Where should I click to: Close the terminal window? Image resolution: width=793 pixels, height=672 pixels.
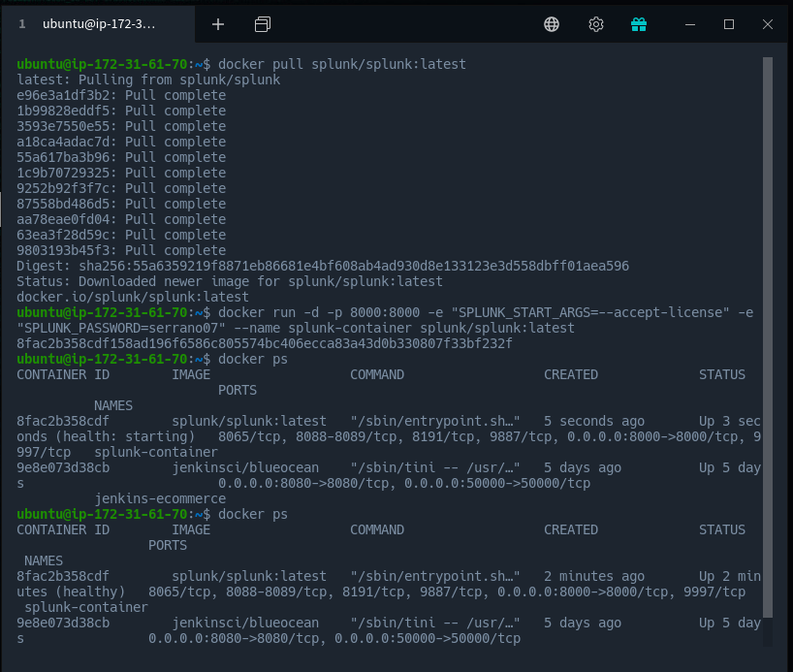pyautogui.click(x=767, y=24)
